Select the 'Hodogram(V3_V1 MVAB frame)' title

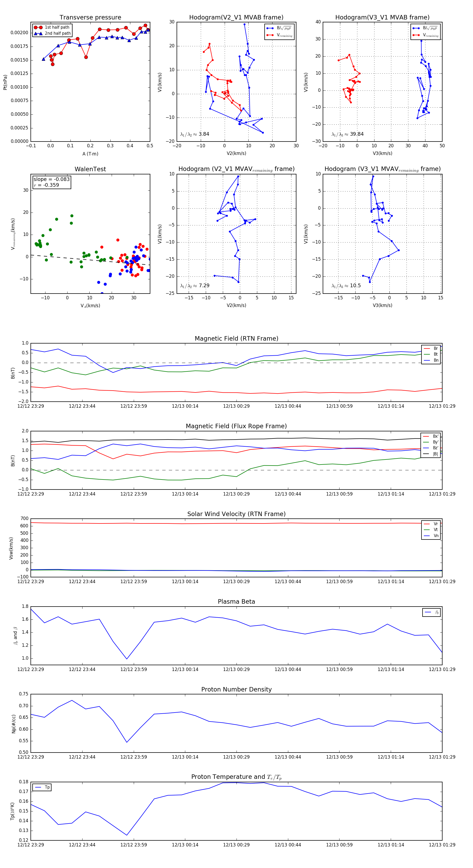point(382,18)
